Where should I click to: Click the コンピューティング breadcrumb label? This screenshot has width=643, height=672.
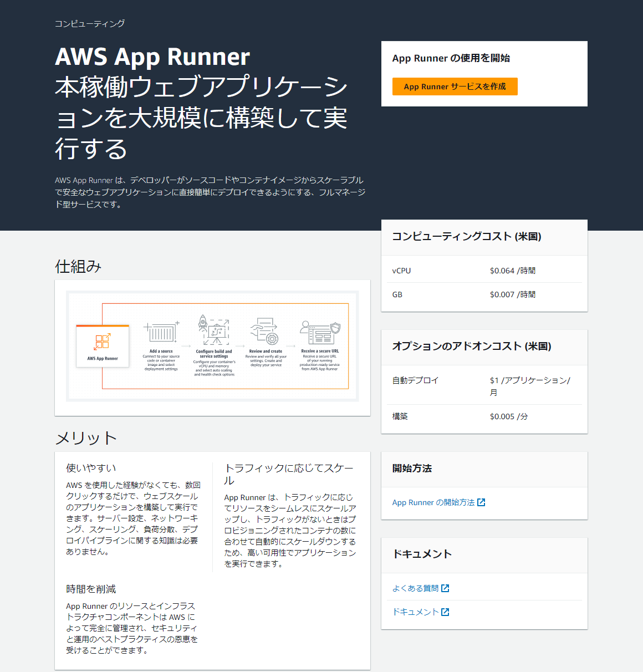[89, 24]
